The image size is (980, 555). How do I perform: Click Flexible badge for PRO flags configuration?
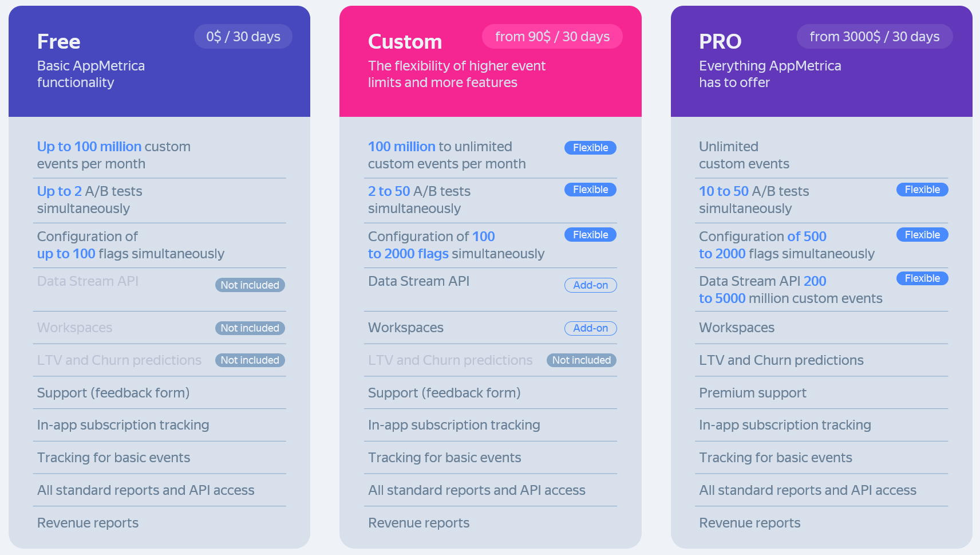click(922, 235)
